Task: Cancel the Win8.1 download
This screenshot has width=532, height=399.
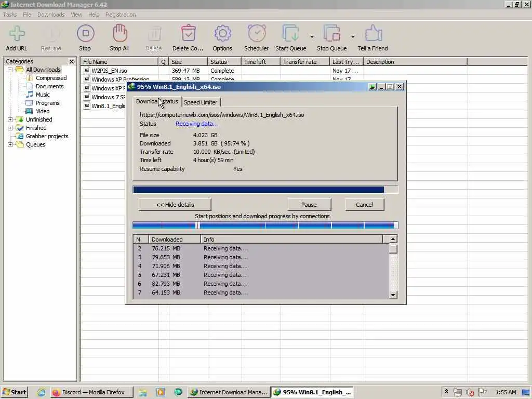Action: (x=364, y=205)
